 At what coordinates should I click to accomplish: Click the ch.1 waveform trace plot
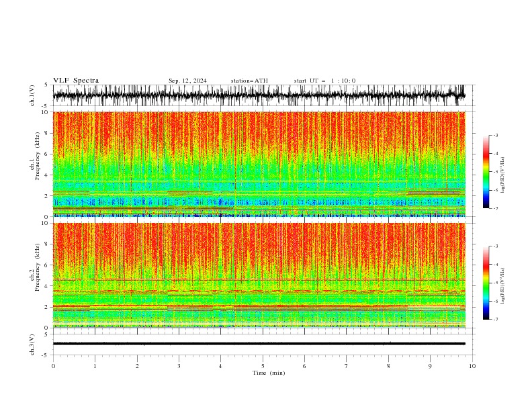pyautogui.click(x=259, y=95)
